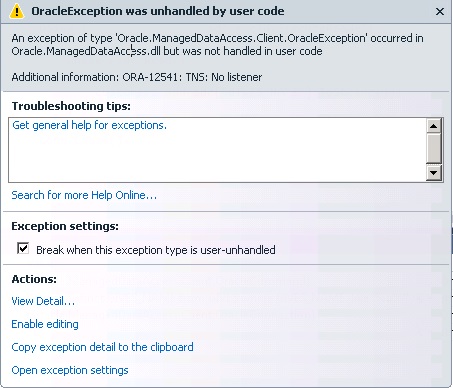Copy exception detail to the clipboard
The image size is (453, 388).
(102, 347)
